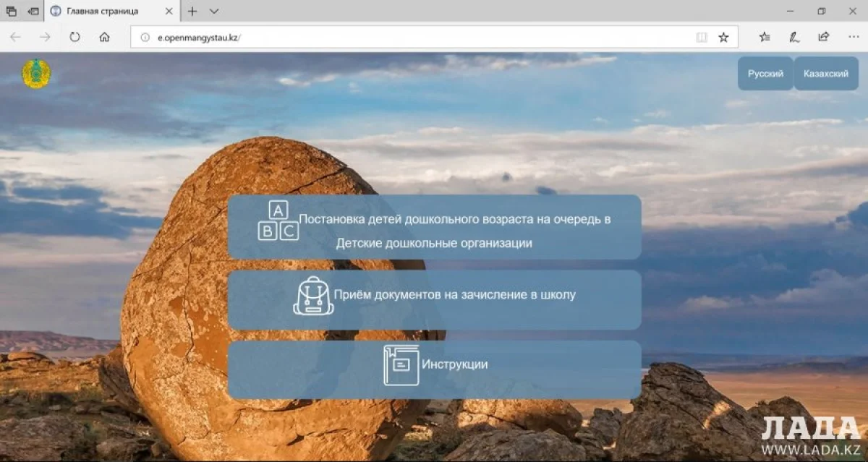868x462 pixels.
Task: Refresh the page with the reload icon
Action: pyautogui.click(x=75, y=37)
